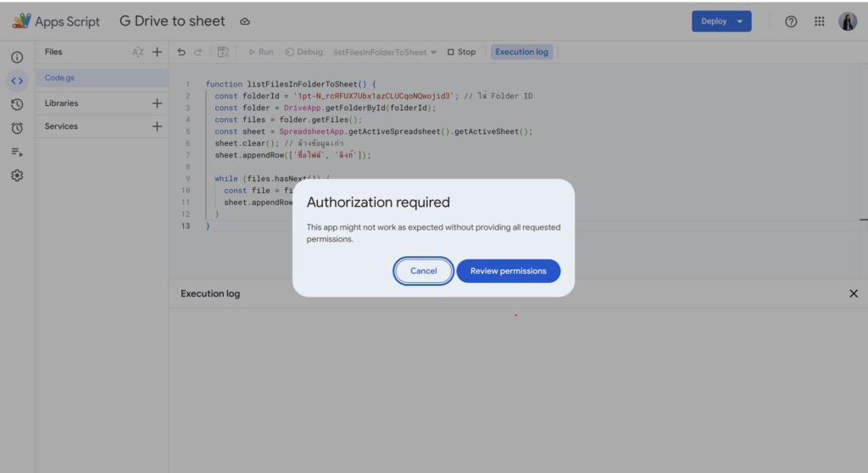This screenshot has height=473, width=868.
Task: Add a new file with plus icon
Action: [x=157, y=52]
